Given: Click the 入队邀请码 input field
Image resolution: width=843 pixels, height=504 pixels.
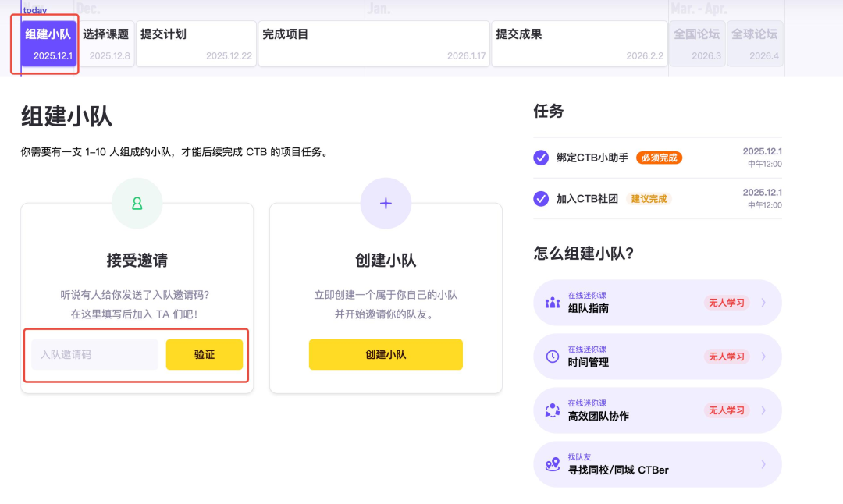Looking at the screenshot, I should (94, 354).
